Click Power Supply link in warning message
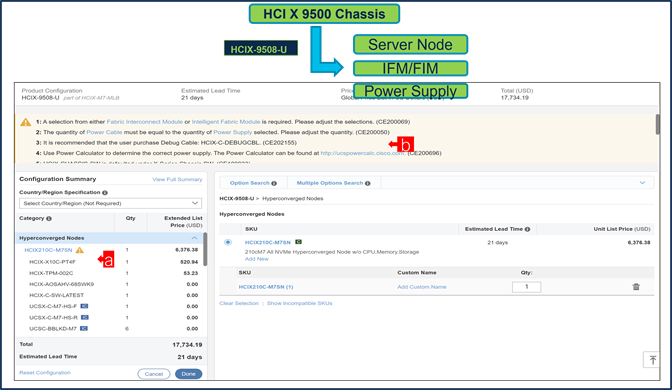This screenshot has height=390, width=672. 233,132
